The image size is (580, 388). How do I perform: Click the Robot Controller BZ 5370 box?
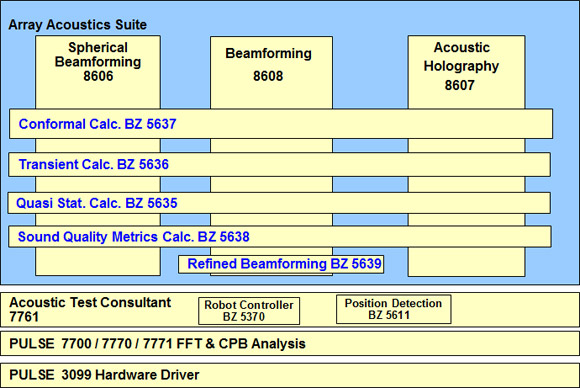(x=249, y=311)
